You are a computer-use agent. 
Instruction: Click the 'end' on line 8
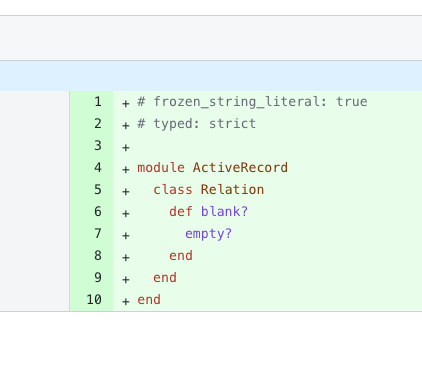pyautogui.click(x=181, y=256)
